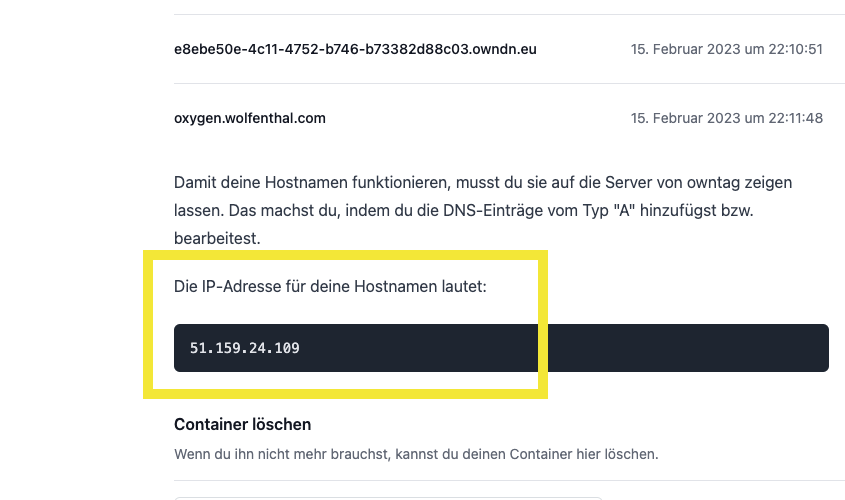This screenshot has height=500, width=845.
Task: Click the 22:11:48 timestamp
Action: [790, 118]
